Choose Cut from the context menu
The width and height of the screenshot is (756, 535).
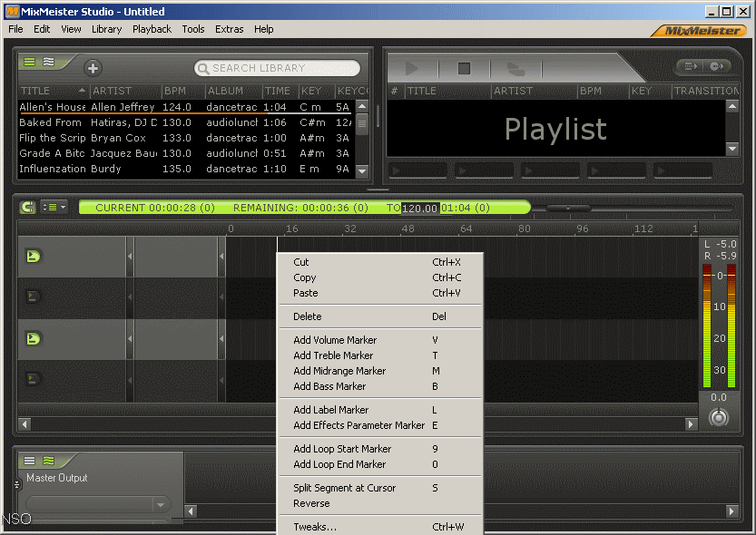coord(380,262)
